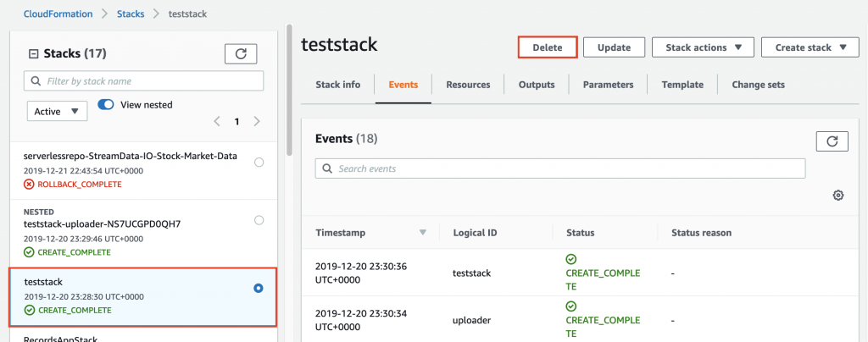
Task: Switch to the Events tab
Action: 403,85
